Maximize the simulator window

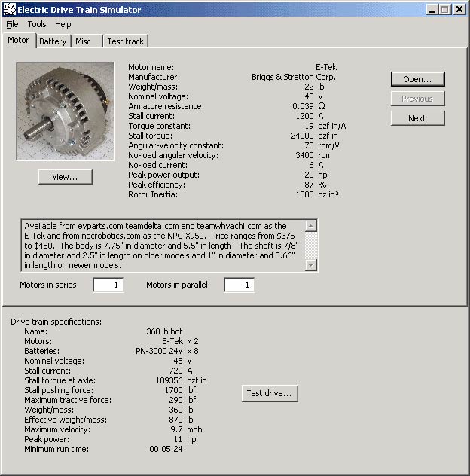coord(445,9)
